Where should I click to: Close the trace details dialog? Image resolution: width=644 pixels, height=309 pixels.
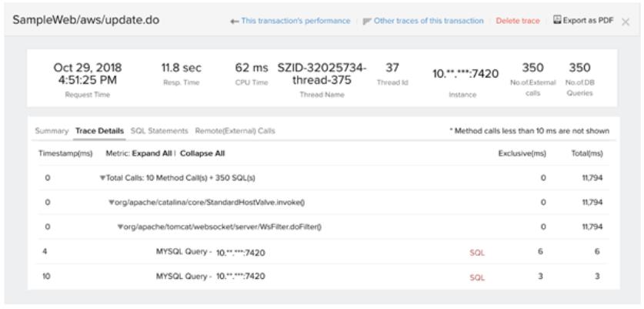coord(626,22)
